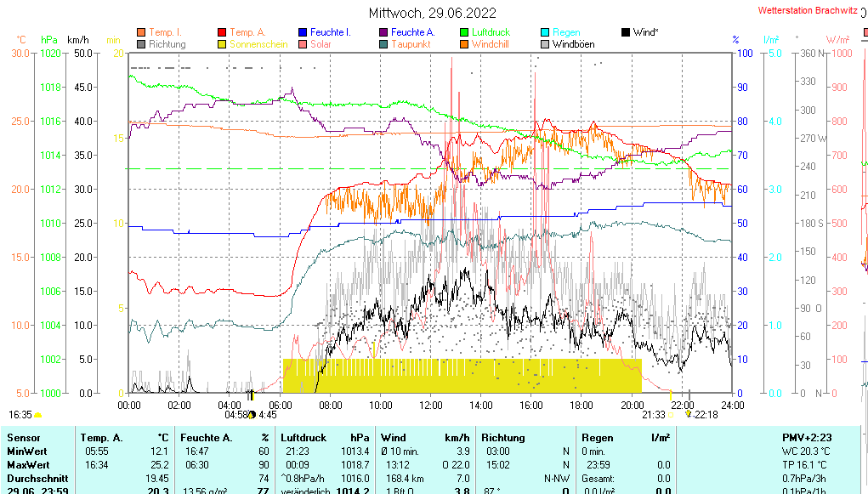
Task: Click the MaxWert row label
Action: click(x=27, y=465)
